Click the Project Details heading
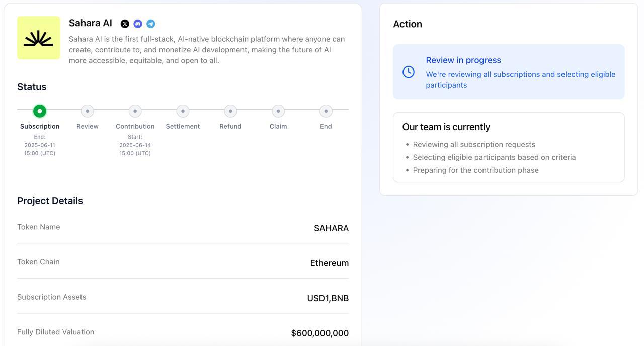 point(50,201)
